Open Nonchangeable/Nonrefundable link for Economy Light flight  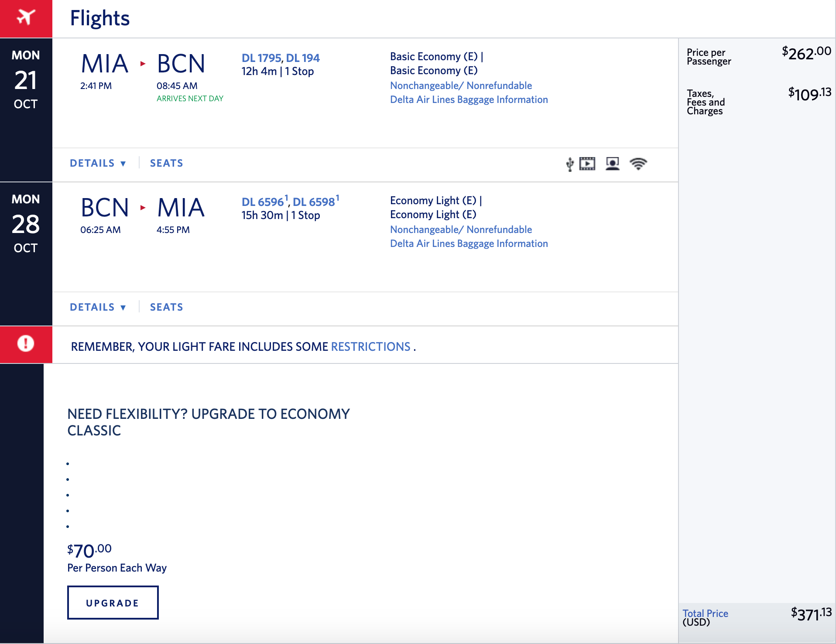coord(461,230)
